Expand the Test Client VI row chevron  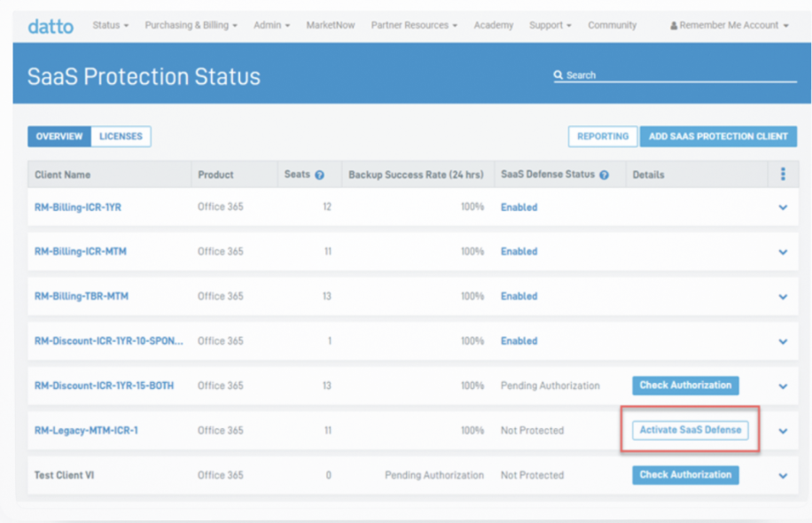point(783,475)
